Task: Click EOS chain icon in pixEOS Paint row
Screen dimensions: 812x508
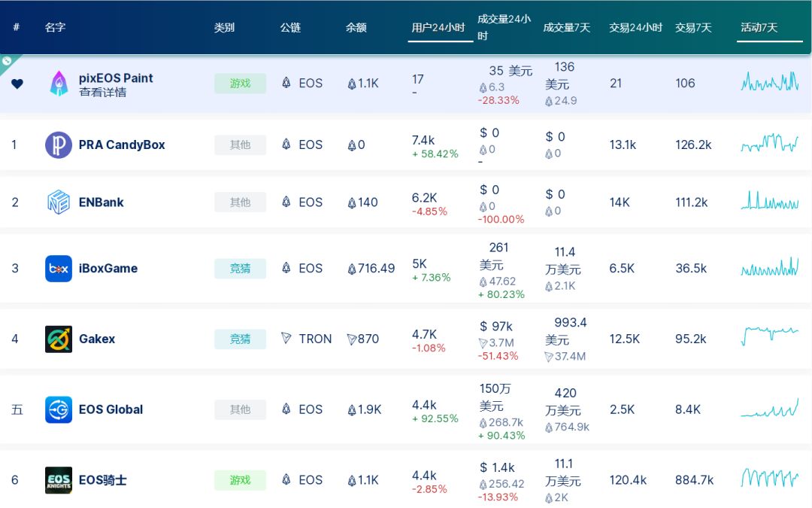Action: point(286,83)
